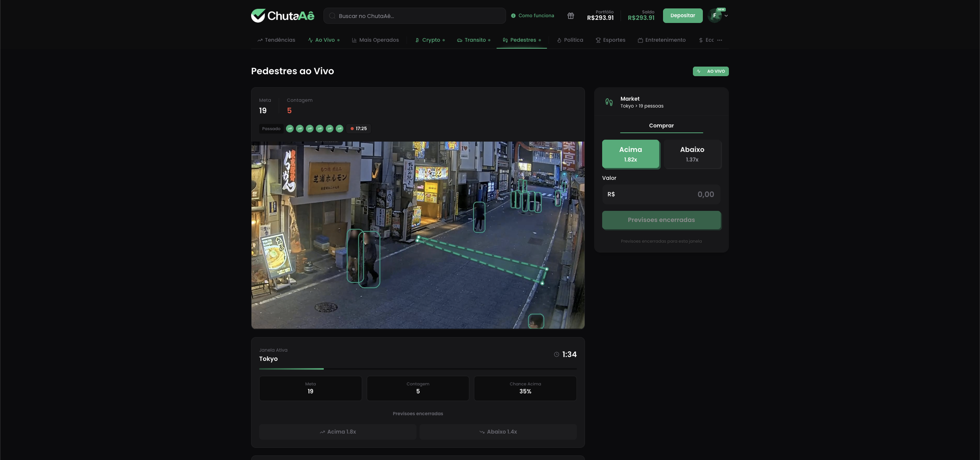Click the first green past-result trend icon
The image size is (980, 460).
(x=290, y=129)
